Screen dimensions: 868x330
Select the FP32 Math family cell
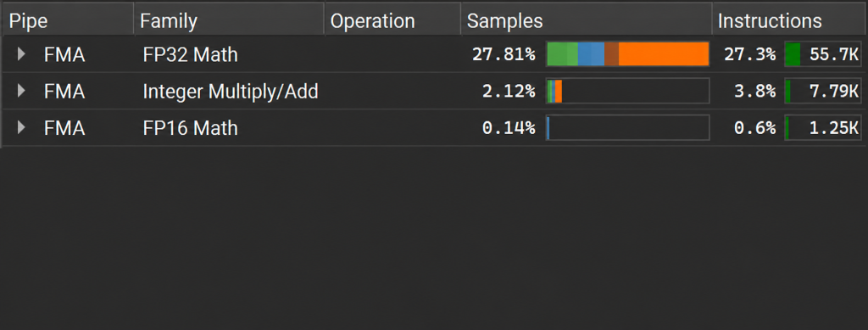pyautogui.click(x=191, y=54)
